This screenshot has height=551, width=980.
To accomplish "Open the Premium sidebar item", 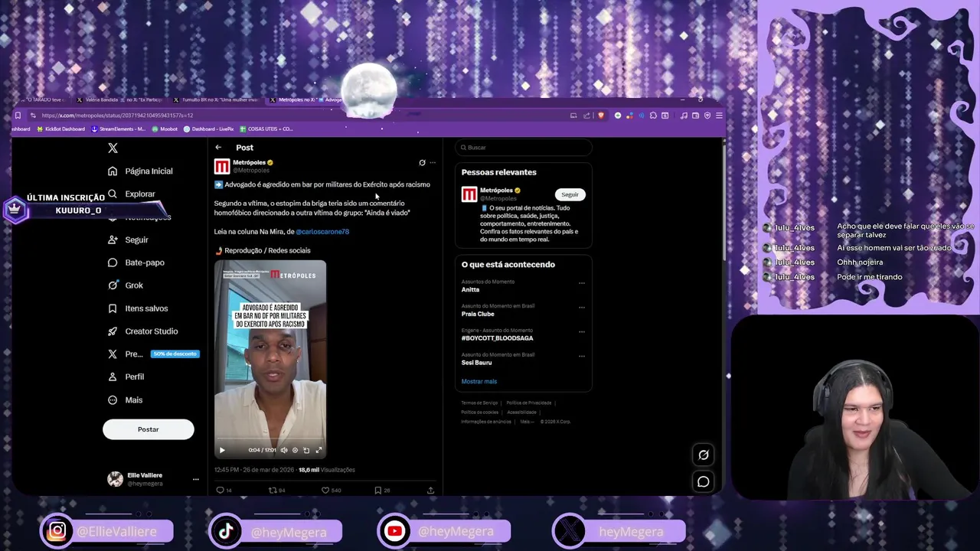I will (x=125, y=354).
